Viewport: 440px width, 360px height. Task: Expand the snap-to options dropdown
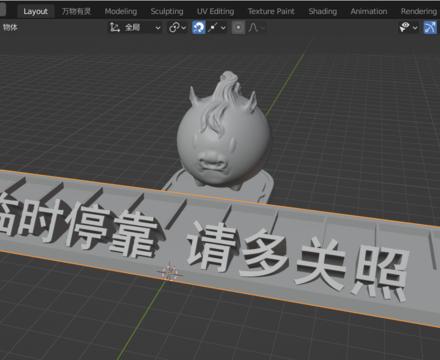click(x=217, y=27)
